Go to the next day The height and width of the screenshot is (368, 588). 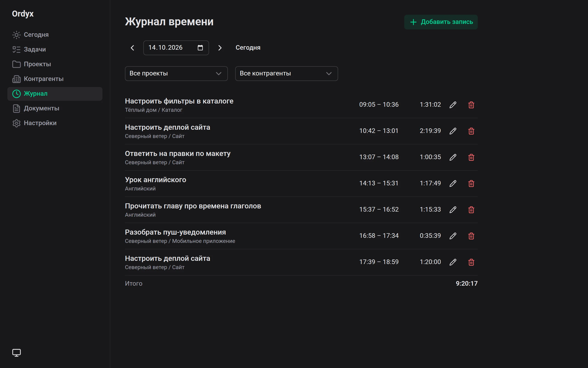click(x=220, y=48)
